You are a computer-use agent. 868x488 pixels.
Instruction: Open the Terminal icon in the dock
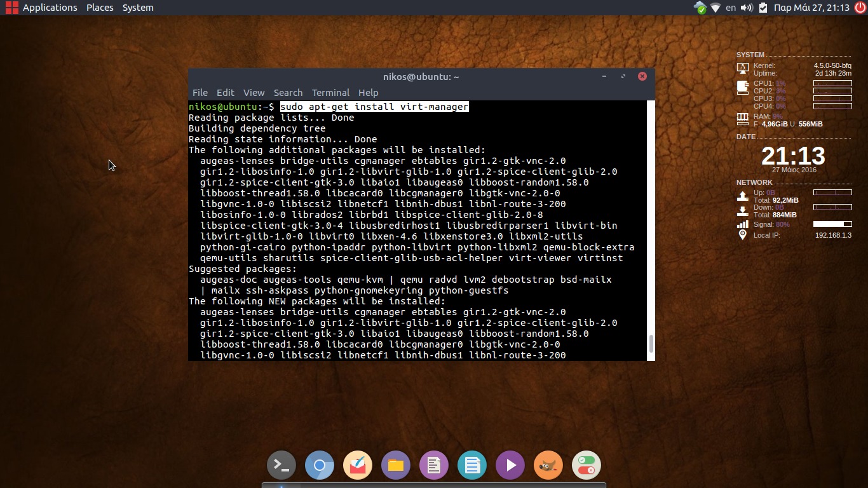tap(281, 465)
